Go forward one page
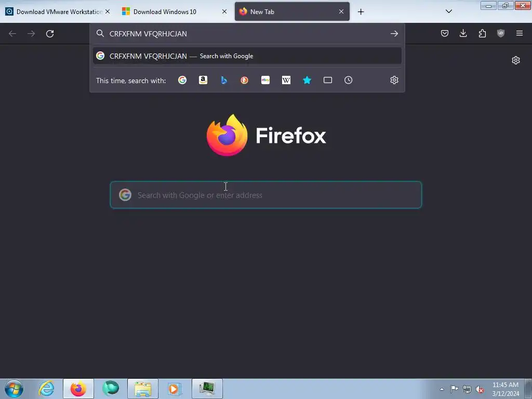Viewport: 532px width, 399px height. pyautogui.click(x=31, y=34)
